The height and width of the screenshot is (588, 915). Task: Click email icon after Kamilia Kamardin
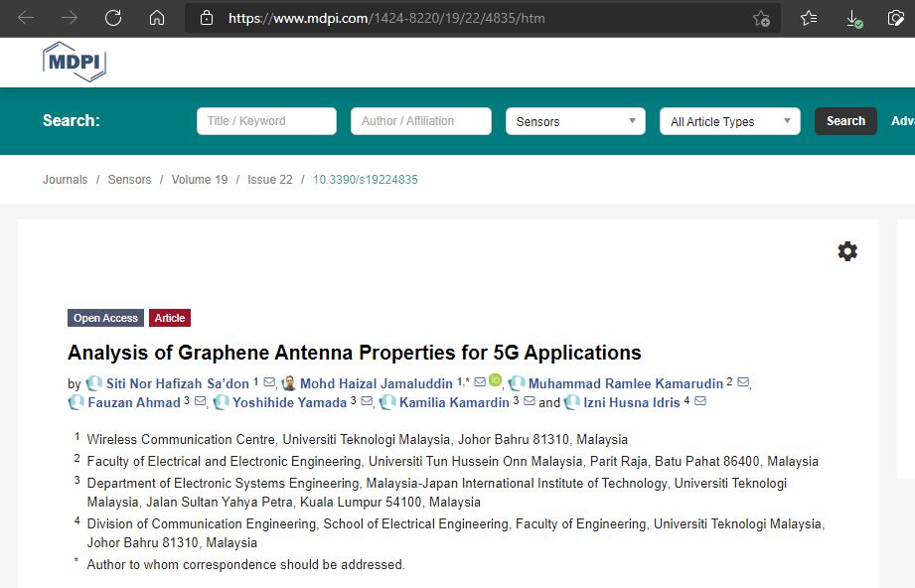[530, 401]
